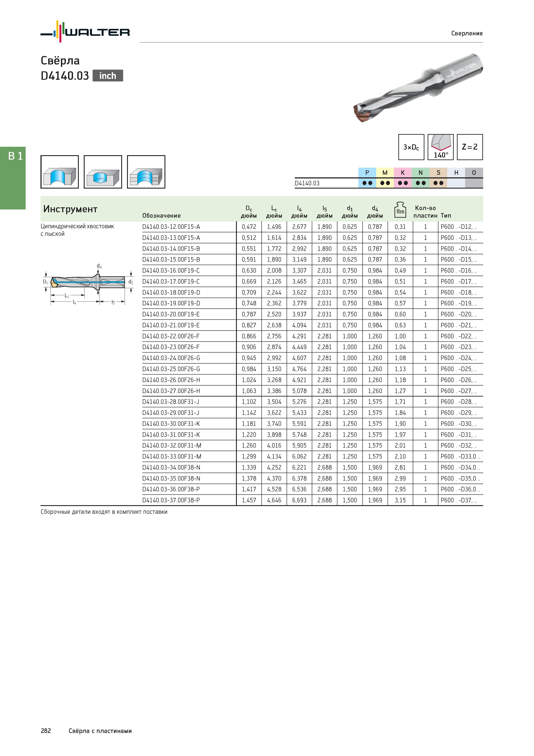Image resolution: width=534 pixels, height=756 pixels.
Task: Click page number 282
Action: [x=46, y=731]
